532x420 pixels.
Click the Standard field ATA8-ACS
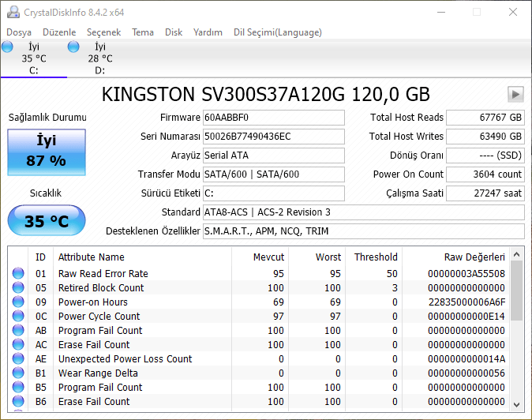(364, 212)
